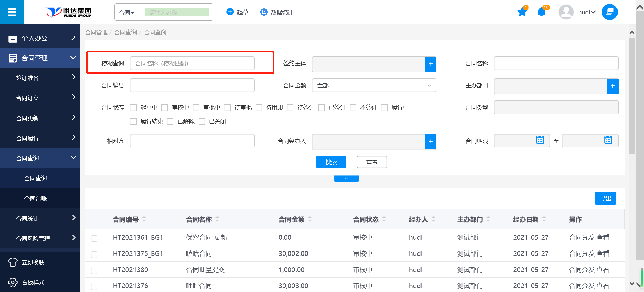
Task: Click the 数据统计 chart icon
Action: [264, 12]
